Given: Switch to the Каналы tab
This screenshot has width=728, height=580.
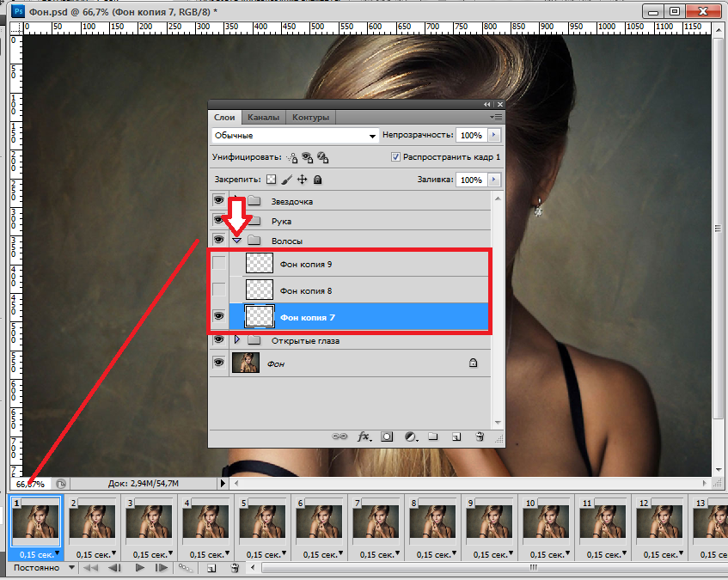Looking at the screenshot, I should (x=263, y=118).
